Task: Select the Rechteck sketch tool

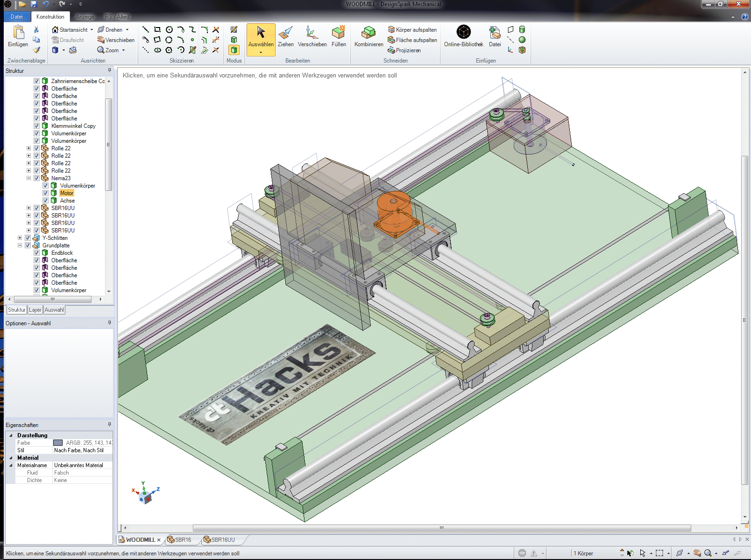Action: point(156,29)
